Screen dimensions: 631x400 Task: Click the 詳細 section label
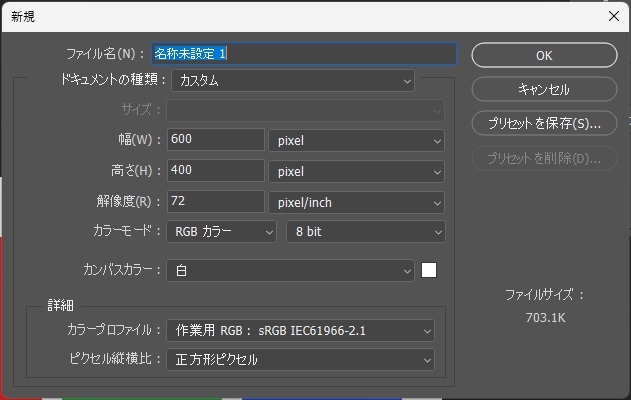60,305
